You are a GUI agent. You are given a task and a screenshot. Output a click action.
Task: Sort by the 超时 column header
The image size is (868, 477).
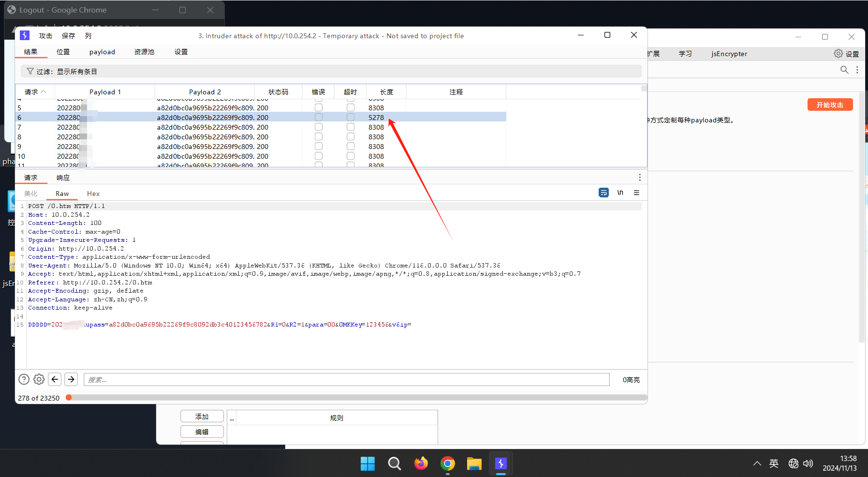point(350,92)
